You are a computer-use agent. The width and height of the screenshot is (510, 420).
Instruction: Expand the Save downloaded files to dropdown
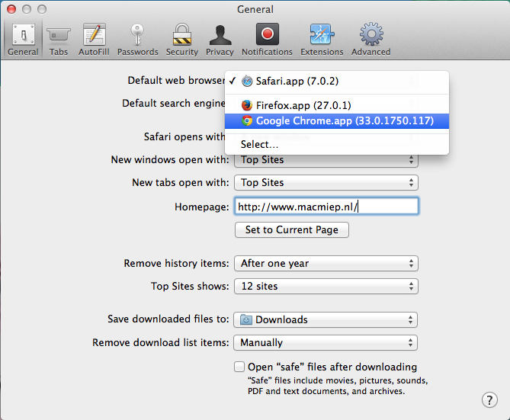point(326,320)
